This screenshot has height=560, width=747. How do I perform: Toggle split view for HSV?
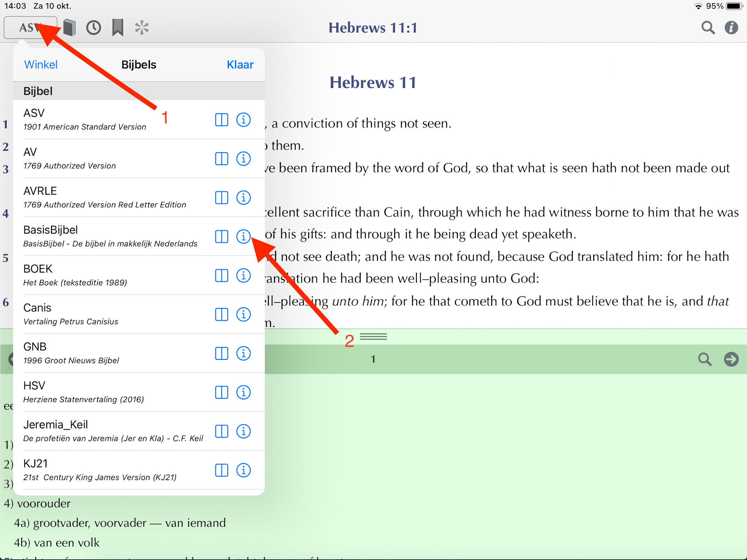(x=222, y=392)
